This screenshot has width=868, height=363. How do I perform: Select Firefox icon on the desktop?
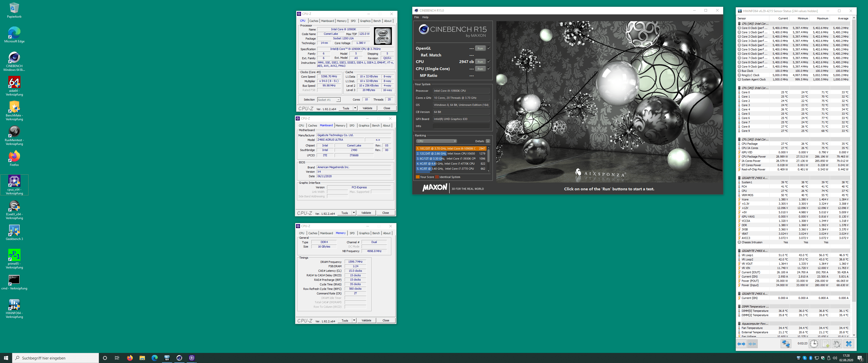click(14, 158)
